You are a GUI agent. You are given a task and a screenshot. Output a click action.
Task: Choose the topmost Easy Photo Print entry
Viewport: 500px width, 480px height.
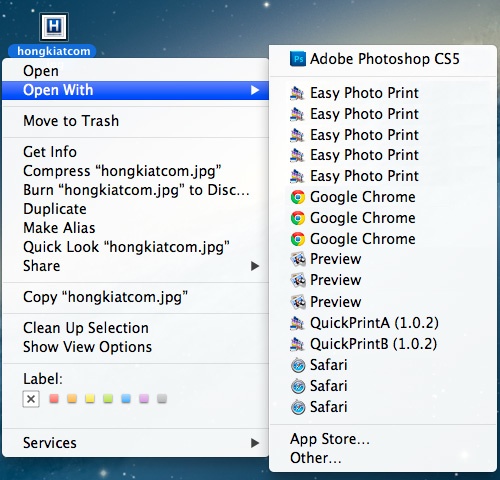point(383,93)
